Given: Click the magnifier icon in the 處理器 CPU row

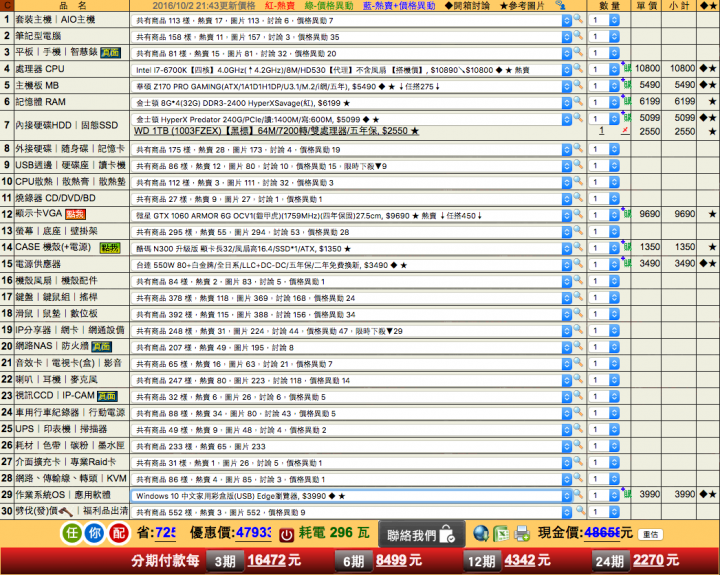Looking at the screenshot, I should pyautogui.click(x=578, y=68).
